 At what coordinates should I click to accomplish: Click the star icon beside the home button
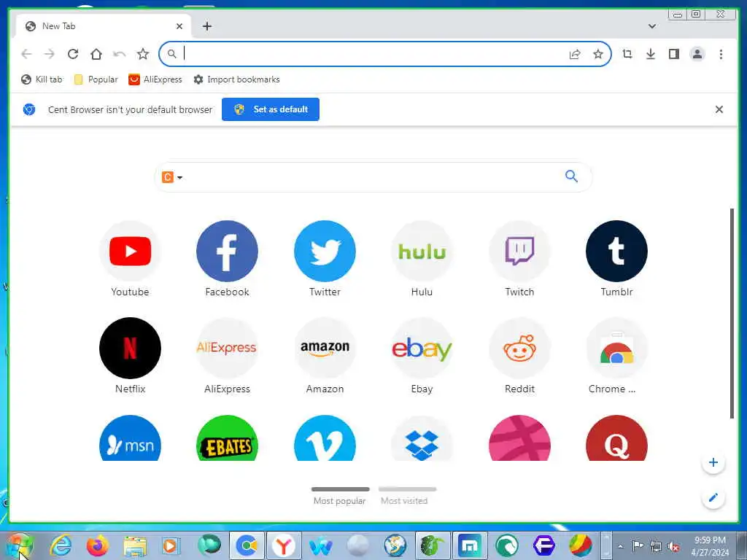142,54
